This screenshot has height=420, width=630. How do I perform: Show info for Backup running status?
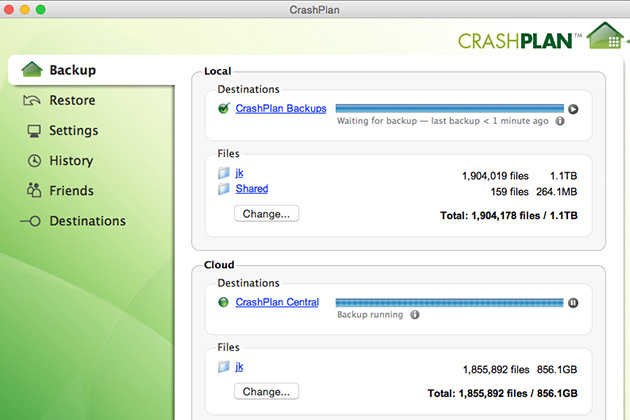(415, 315)
